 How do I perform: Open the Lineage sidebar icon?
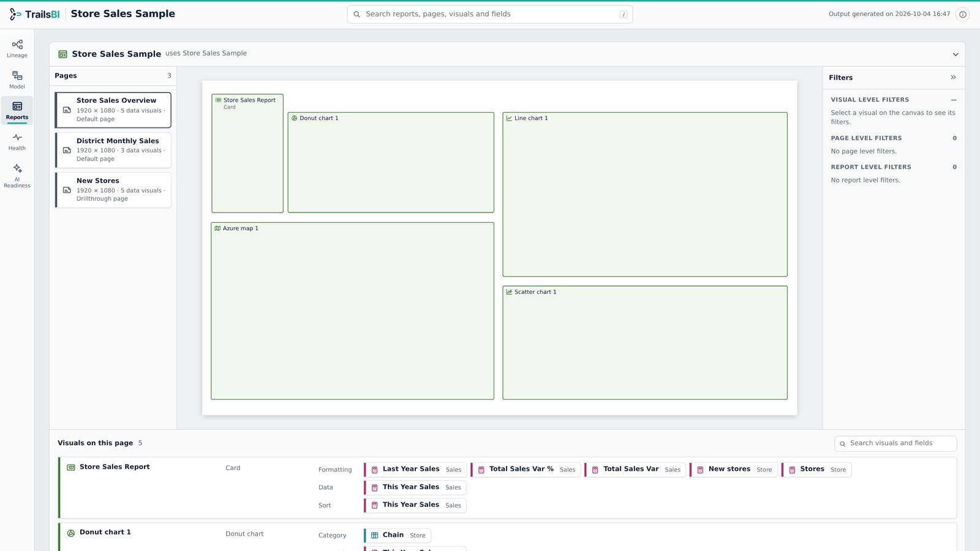point(17,49)
